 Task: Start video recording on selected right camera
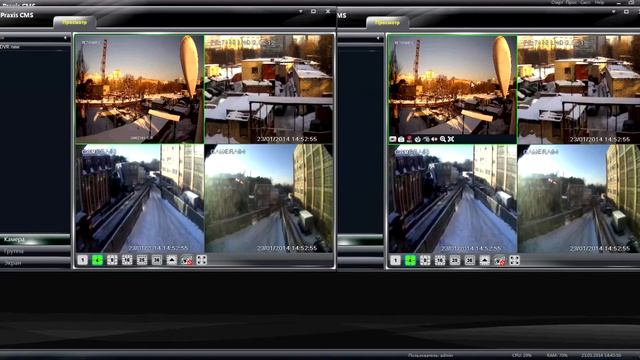[x=393, y=139]
